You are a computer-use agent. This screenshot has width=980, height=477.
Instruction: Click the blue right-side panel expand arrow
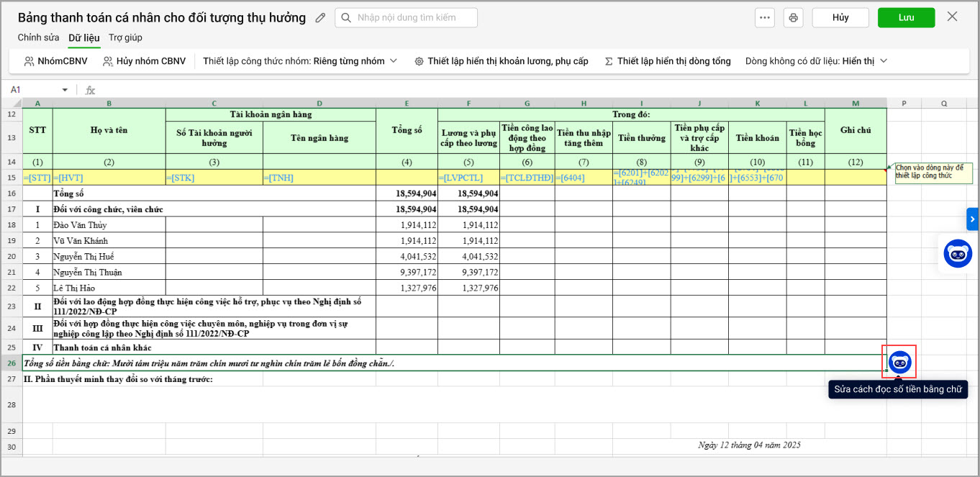973,219
